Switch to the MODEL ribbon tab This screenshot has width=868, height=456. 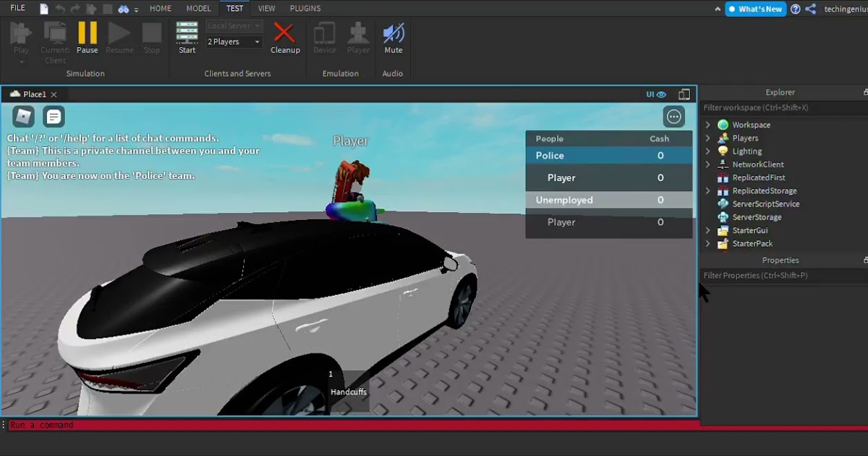[199, 9]
